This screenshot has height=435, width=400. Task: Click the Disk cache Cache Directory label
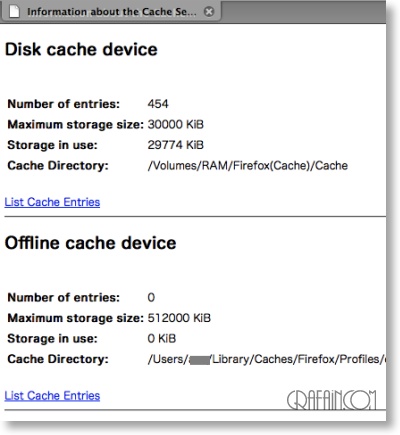(58, 166)
